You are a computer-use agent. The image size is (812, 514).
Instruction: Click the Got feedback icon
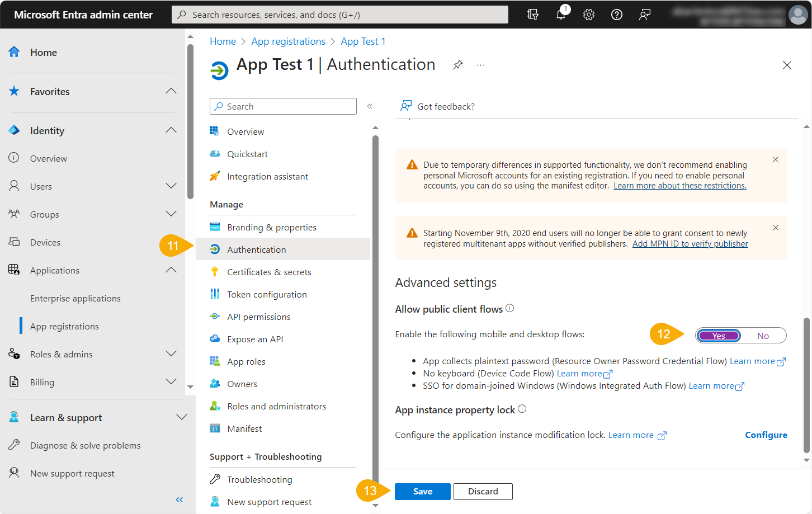(x=405, y=106)
